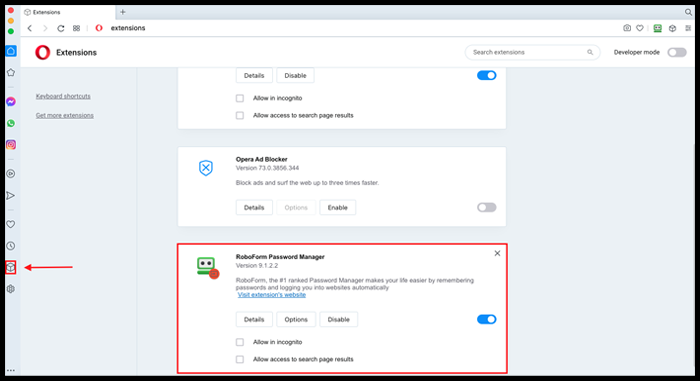Remove RoboForm with the X button
The image size is (700, 381).
(x=497, y=253)
